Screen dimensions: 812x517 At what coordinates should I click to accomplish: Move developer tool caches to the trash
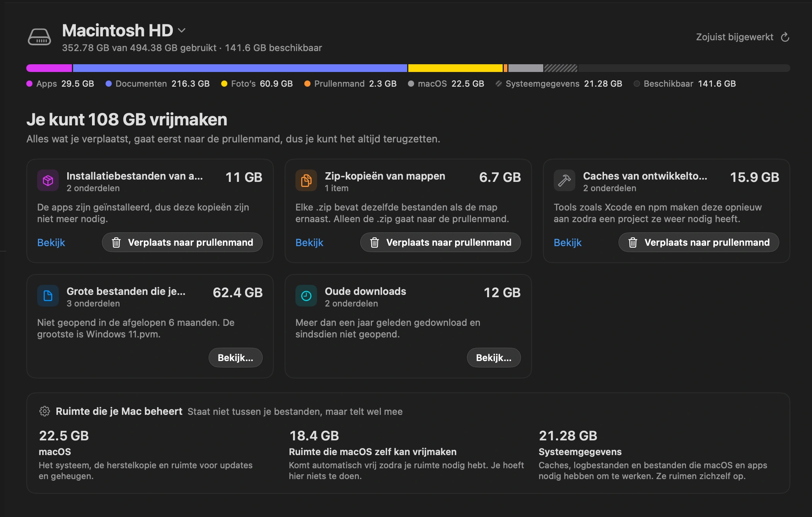(699, 242)
